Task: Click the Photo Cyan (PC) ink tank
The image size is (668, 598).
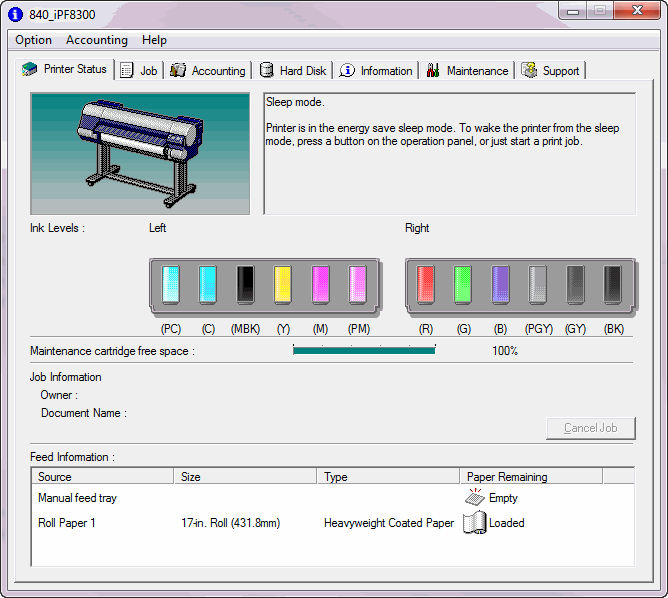Action: [171, 285]
